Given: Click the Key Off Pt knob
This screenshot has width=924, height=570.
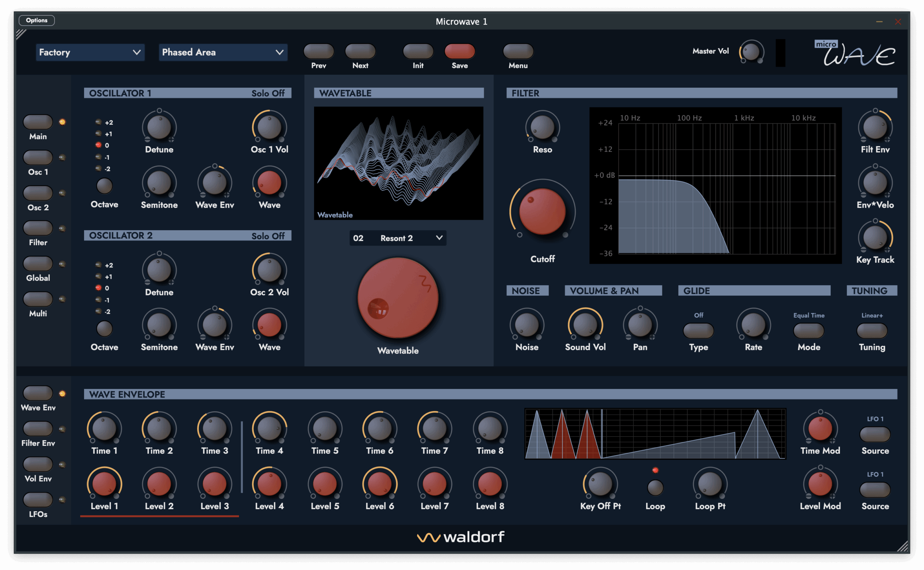Looking at the screenshot, I should tap(600, 484).
